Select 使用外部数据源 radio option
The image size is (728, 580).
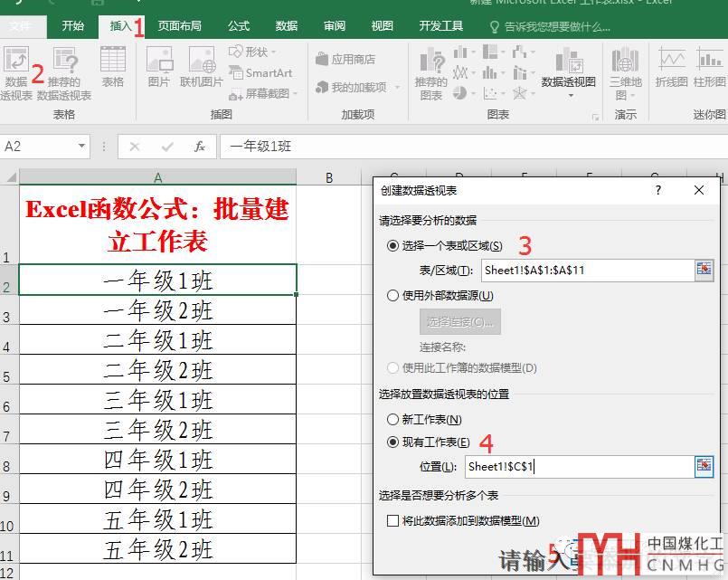click(392, 295)
